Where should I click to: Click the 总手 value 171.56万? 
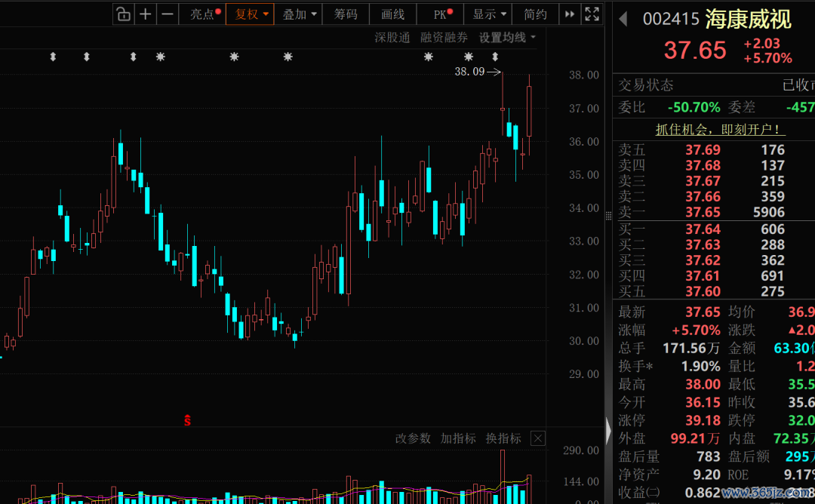pos(691,348)
